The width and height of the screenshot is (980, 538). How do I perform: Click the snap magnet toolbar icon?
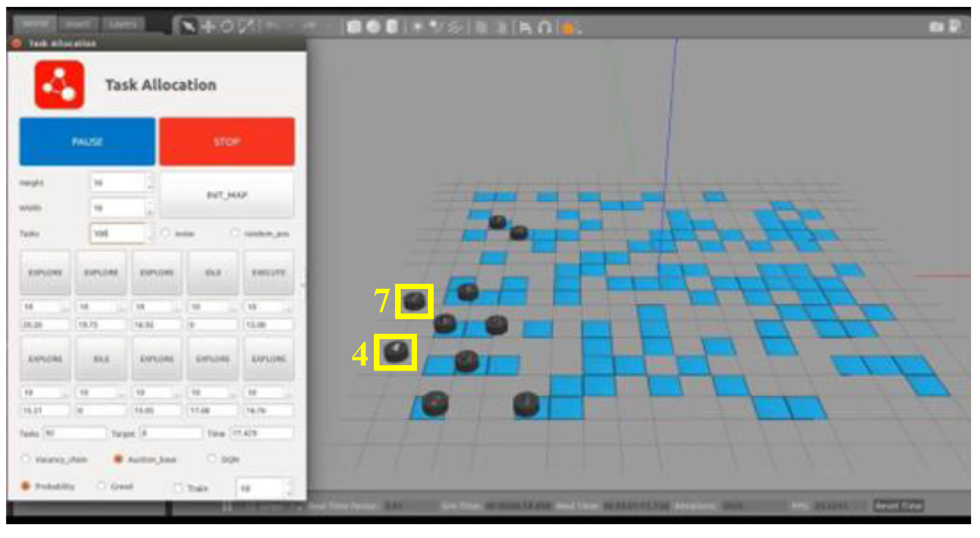click(544, 28)
